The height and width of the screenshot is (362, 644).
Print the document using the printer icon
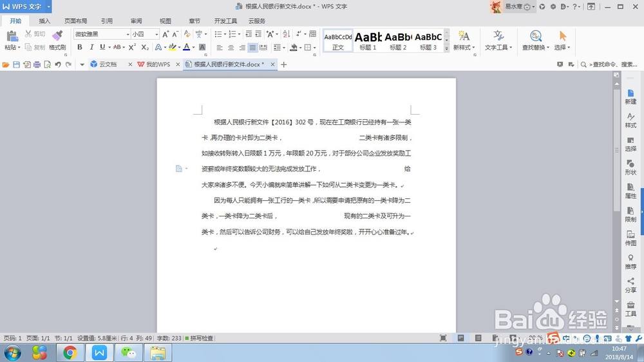pos(37,64)
